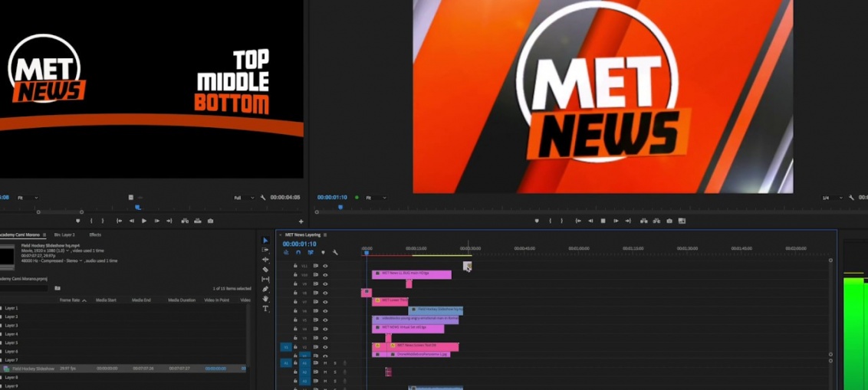Screen dimensions: 868x390
Task: Mark Out in Program Monitor
Action: tap(562, 221)
